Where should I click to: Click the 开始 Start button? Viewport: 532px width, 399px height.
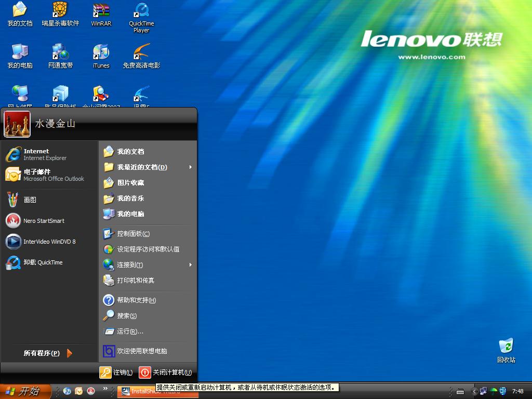(x=24, y=391)
